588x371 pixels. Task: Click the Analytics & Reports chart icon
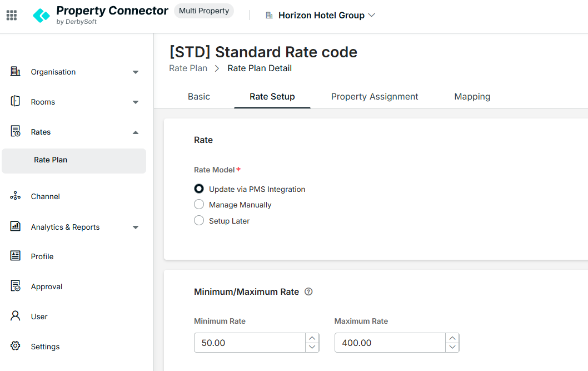[16, 226]
